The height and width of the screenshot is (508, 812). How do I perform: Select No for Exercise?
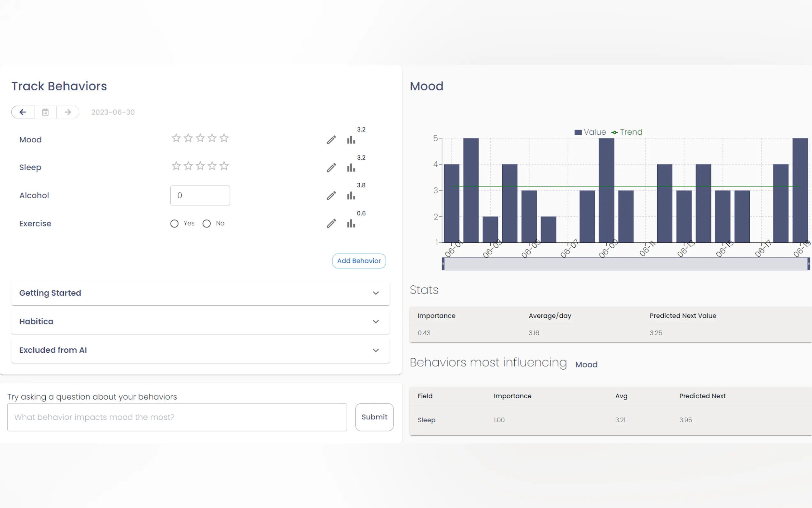[x=207, y=223]
